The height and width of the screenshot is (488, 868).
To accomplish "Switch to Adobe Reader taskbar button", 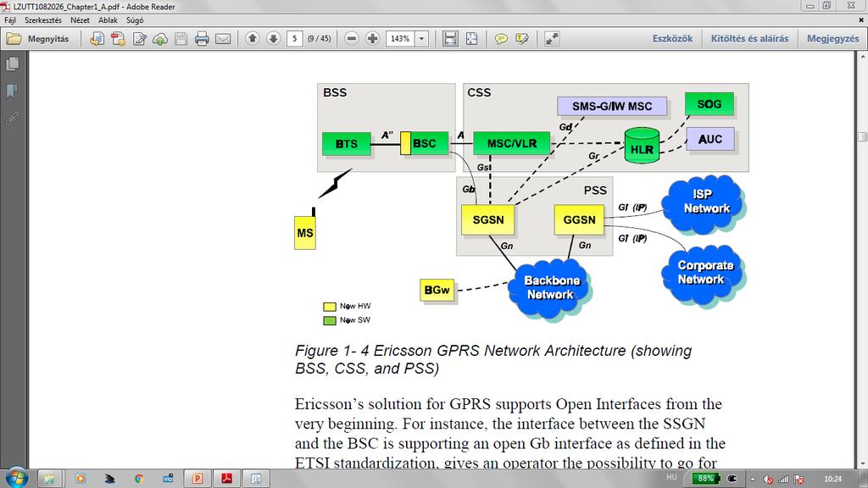I will pos(226,479).
